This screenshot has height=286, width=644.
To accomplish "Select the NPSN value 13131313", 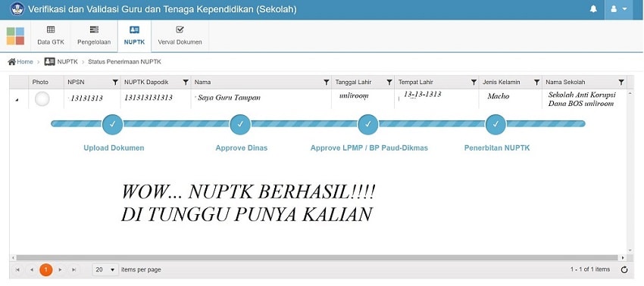I will (x=86, y=98).
